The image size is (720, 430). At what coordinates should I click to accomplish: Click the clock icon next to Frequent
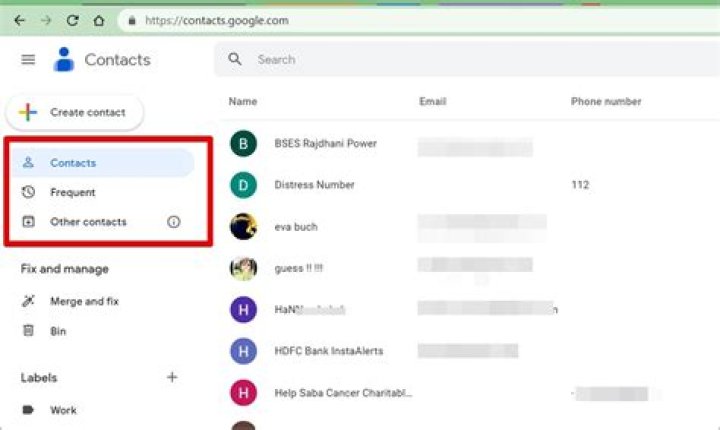pos(28,192)
